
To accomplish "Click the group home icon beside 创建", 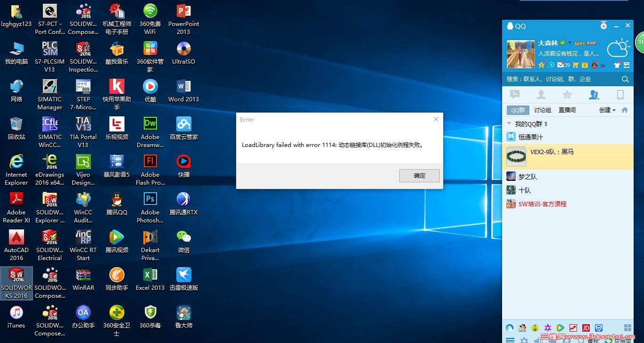I will (x=625, y=110).
